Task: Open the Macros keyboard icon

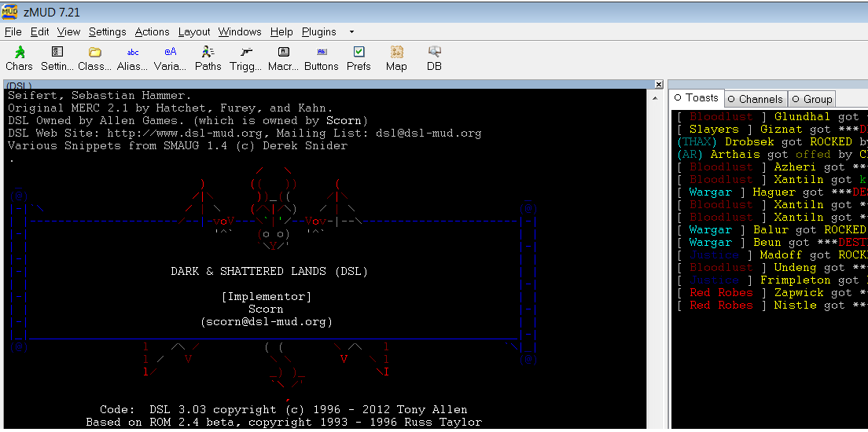Action: coord(283,59)
